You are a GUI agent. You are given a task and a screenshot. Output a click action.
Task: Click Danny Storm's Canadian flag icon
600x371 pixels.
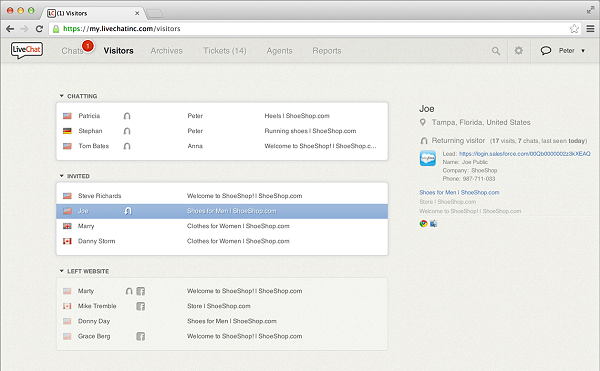coord(67,241)
